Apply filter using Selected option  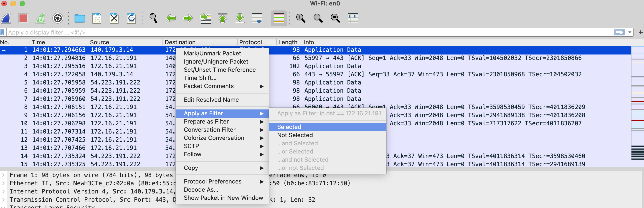(327, 127)
